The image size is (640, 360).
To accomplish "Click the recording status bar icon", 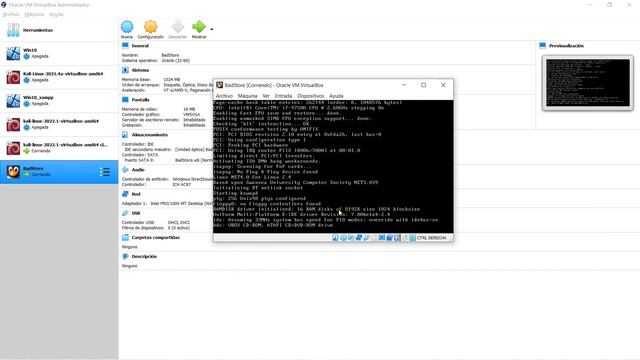I will pos(389,238).
